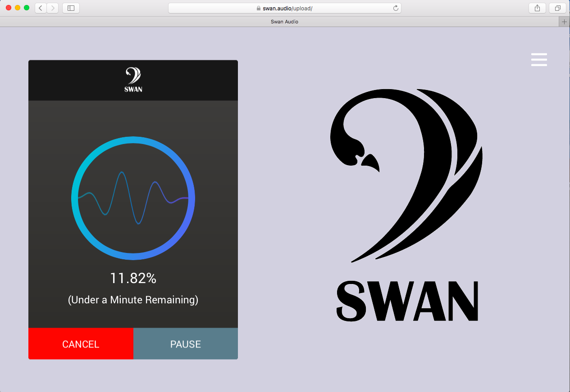Click the circular waveform upload indicator

(133, 198)
